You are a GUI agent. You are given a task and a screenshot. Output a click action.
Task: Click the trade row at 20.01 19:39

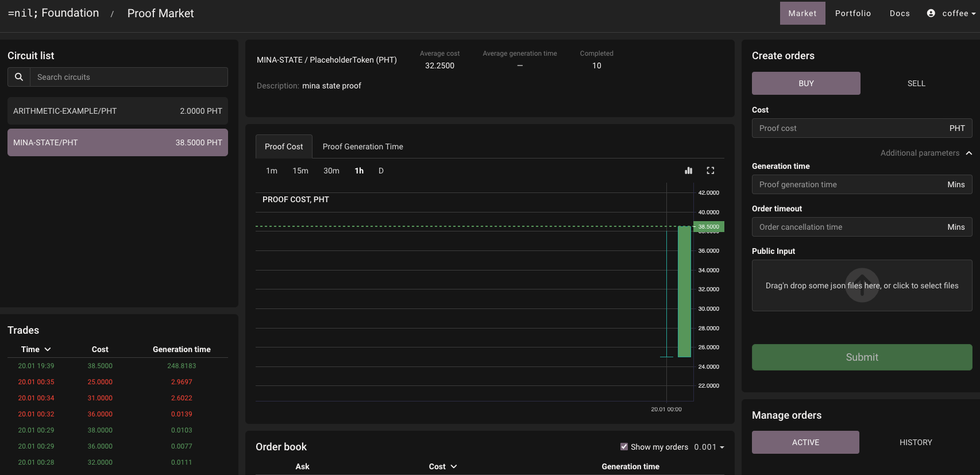118,366
